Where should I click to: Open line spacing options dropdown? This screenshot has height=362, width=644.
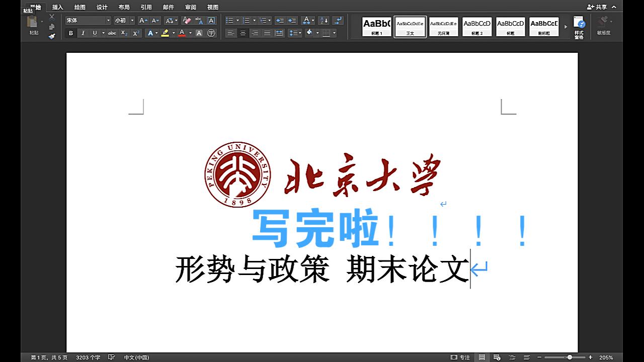point(295,33)
